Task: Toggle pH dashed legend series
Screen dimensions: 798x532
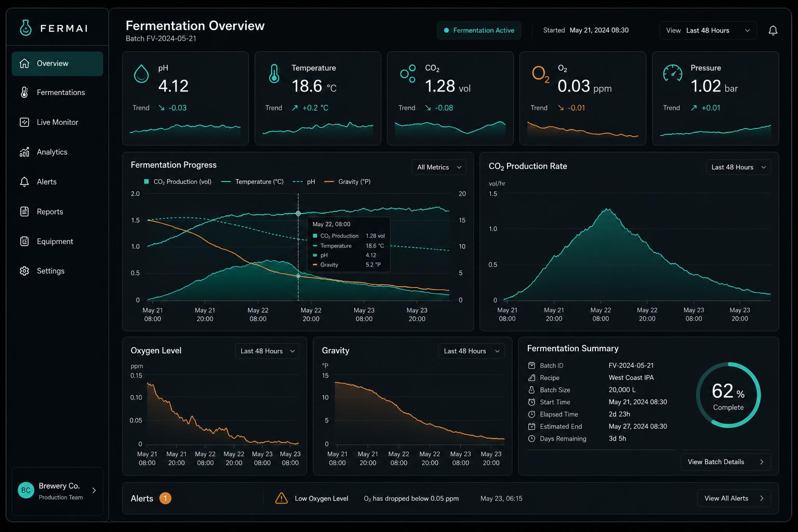Action: (x=304, y=181)
